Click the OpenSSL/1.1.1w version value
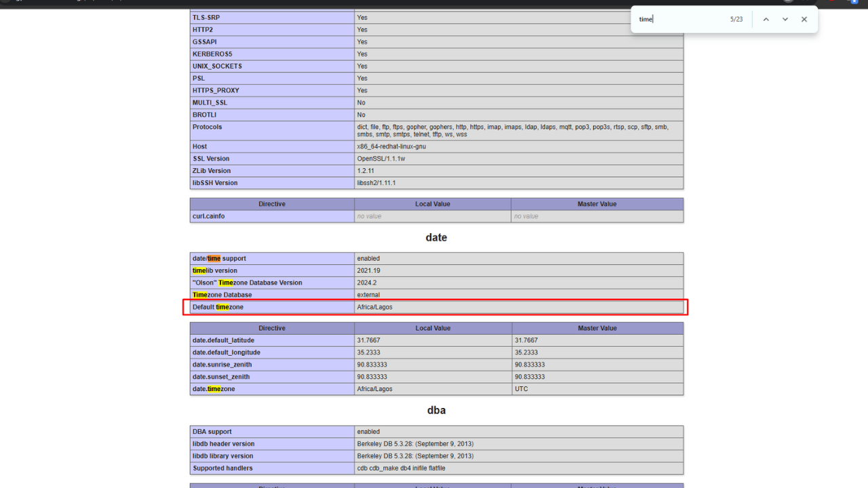This screenshot has width=868, height=488. tap(382, 159)
